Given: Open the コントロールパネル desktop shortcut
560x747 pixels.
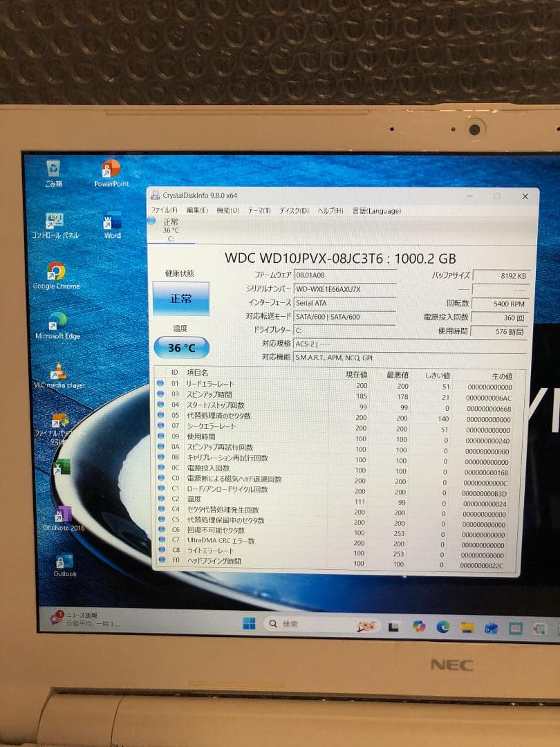Looking at the screenshot, I should click(x=55, y=225).
